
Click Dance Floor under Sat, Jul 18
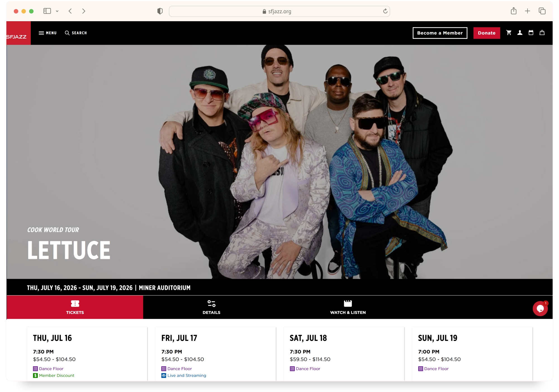click(x=308, y=369)
